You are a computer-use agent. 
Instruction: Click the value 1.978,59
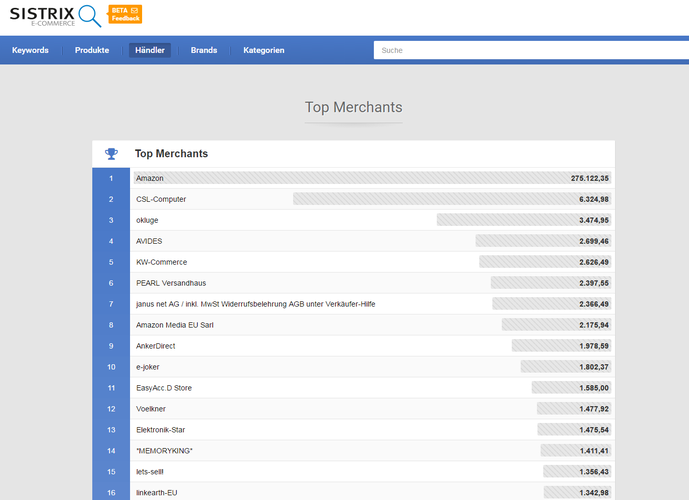[594, 346]
